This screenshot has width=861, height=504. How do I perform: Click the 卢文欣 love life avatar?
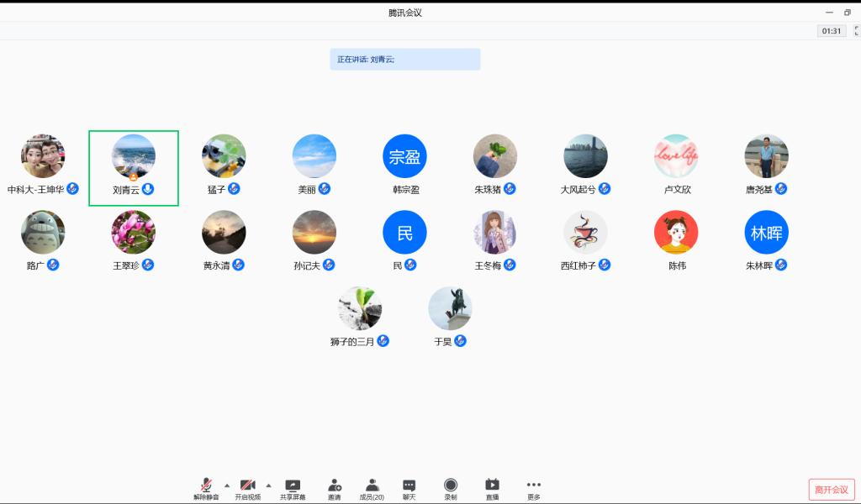point(676,156)
